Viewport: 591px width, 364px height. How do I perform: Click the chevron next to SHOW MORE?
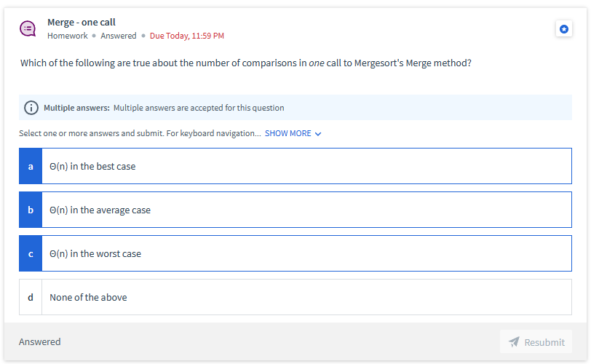tap(318, 134)
